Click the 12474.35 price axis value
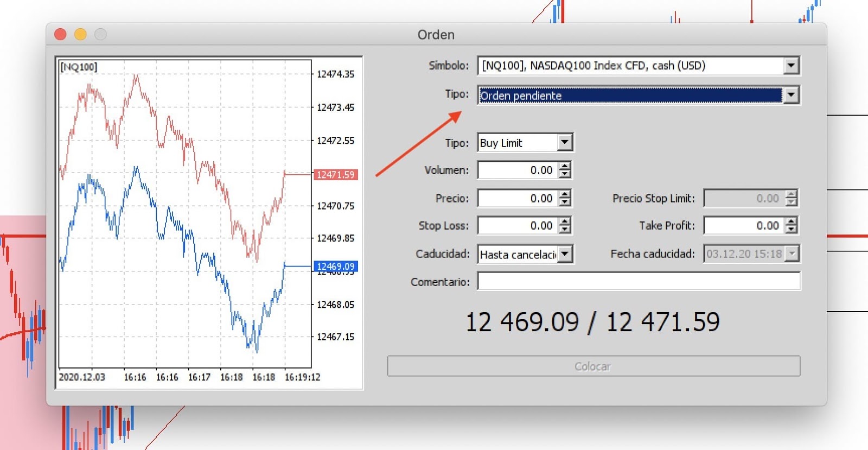868x450 pixels. point(335,74)
